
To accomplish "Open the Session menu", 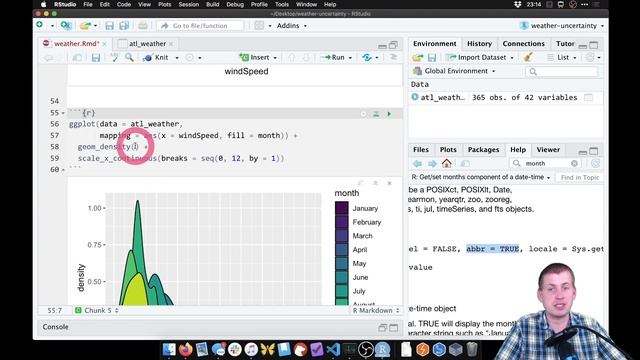I will (189, 4).
